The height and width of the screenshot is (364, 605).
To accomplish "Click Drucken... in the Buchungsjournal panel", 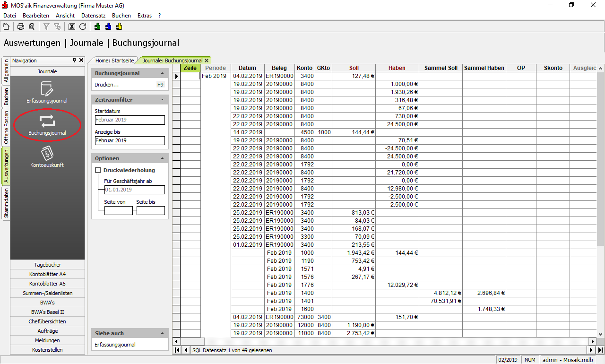I will pos(107,85).
